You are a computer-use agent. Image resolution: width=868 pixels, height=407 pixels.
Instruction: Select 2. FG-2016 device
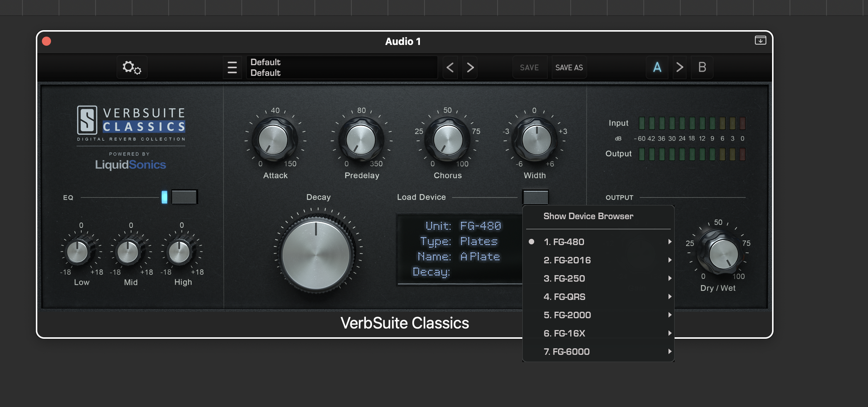[x=598, y=260]
